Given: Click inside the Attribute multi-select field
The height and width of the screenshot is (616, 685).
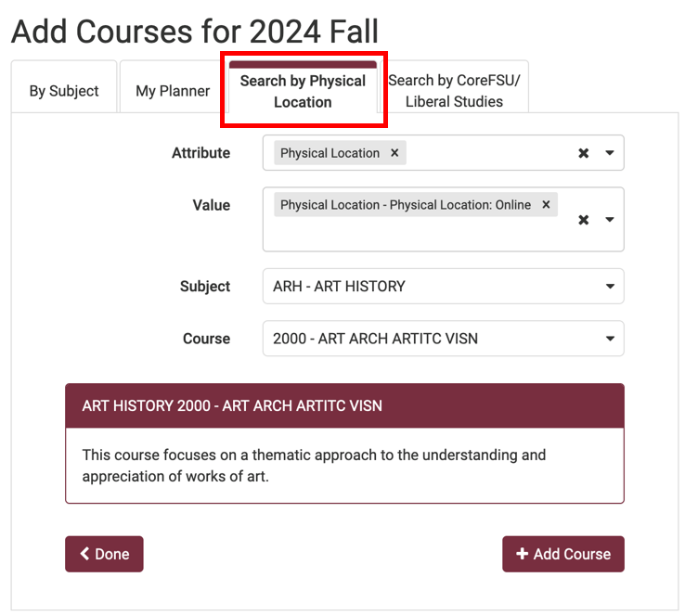Looking at the screenshot, I should (483, 153).
